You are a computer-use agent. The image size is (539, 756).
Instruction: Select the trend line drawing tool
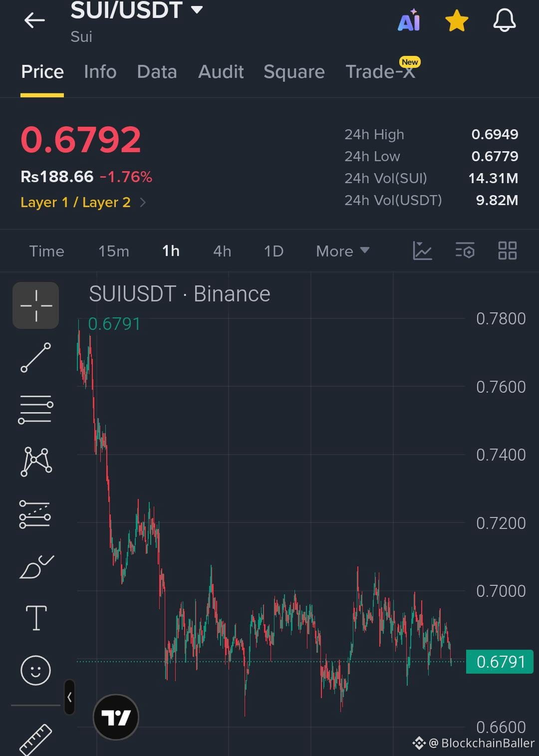pyautogui.click(x=36, y=357)
